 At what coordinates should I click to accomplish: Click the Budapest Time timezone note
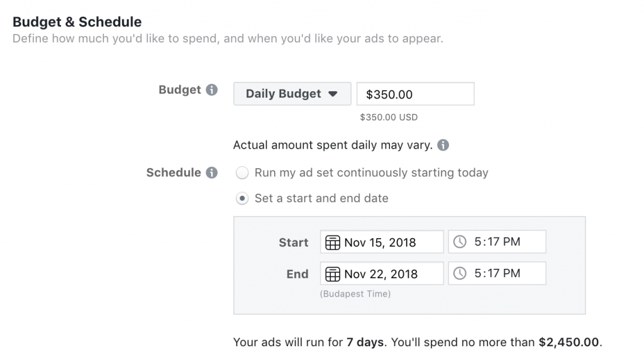(355, 294)
